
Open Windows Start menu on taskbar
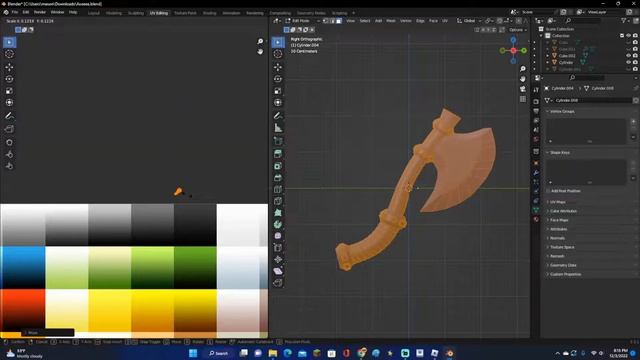tap(193, 353)
